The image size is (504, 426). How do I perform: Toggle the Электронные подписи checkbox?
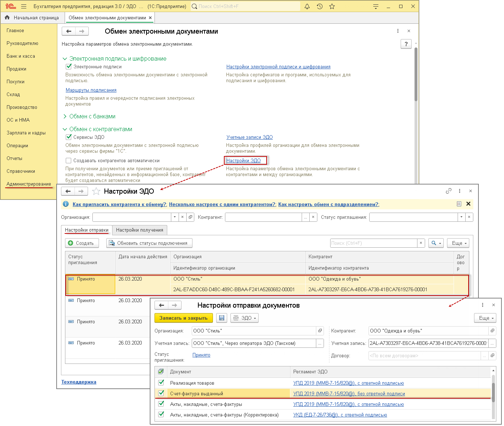click(68, 66)
